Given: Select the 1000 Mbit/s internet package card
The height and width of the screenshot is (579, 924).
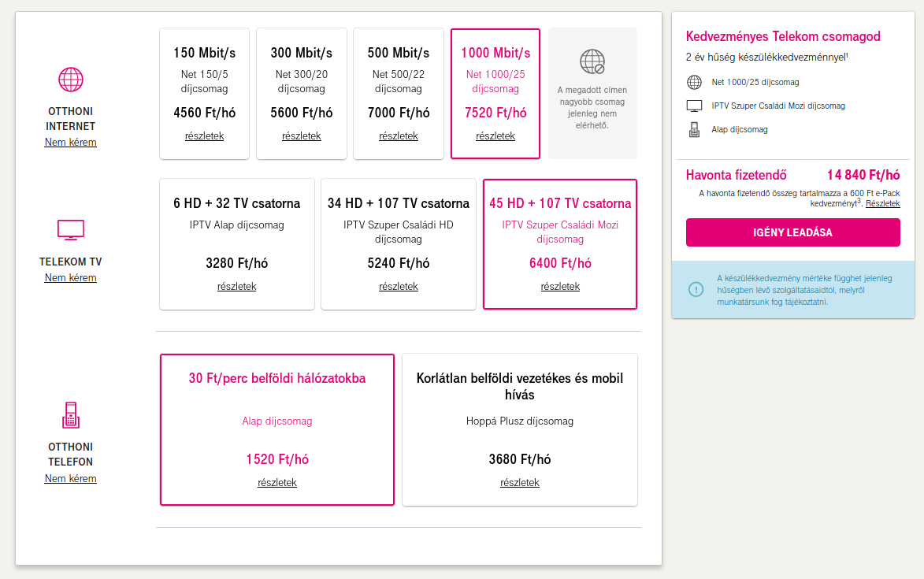Looking at the screenshot, I should (x=495, y=94).
